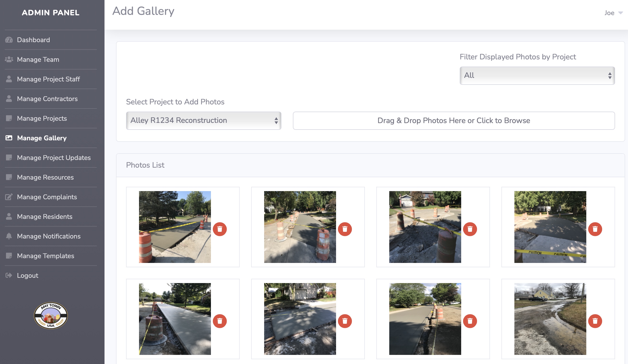Image resolution: width=628 pixels, height=364 pixels.
Task: Delete the fourth photo with caution tape
Action: [595, 229]
